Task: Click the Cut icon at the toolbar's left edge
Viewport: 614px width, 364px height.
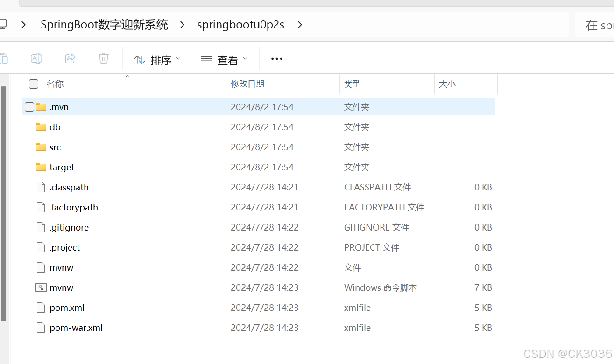Action: pos(5,58)
